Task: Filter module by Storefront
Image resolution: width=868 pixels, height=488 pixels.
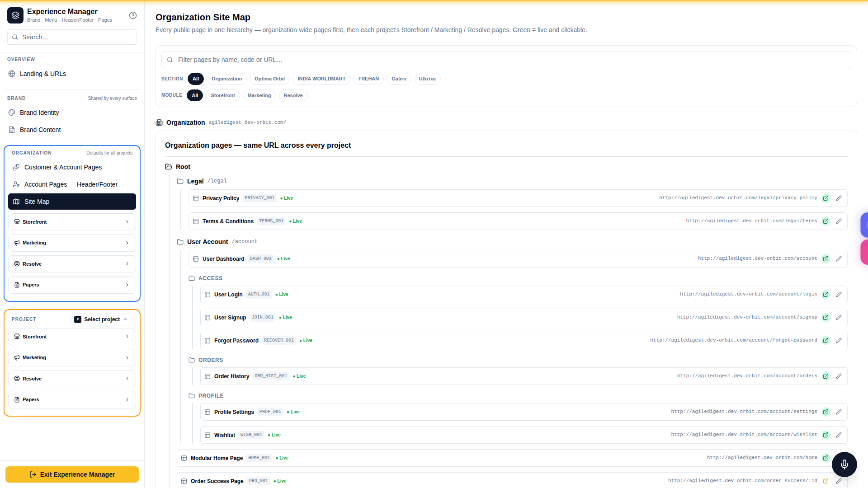Action: click(x=223, y=95)
